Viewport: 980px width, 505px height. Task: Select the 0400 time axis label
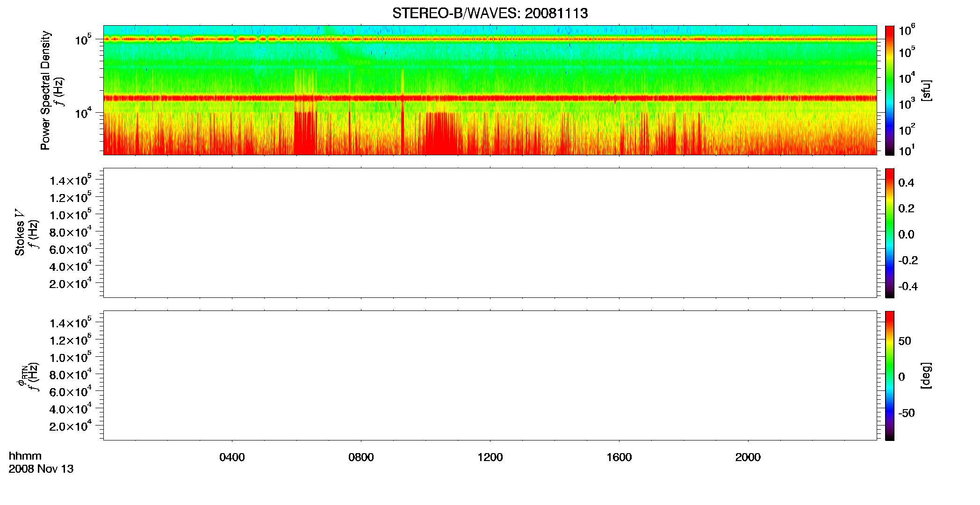pyautogui.click(x=232, y=457)
